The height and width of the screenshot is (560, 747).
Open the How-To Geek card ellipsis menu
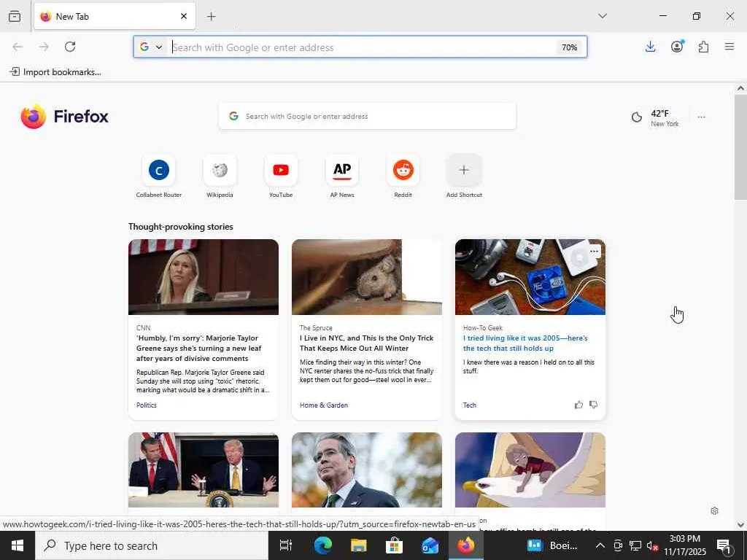pos(594,252)
